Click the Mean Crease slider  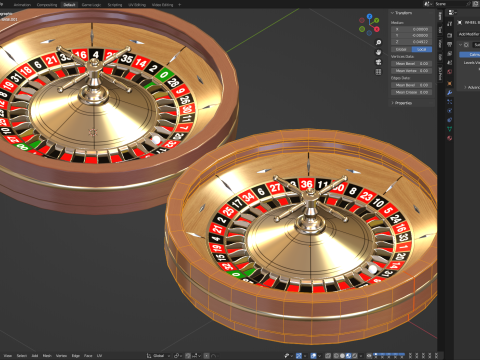412,92
